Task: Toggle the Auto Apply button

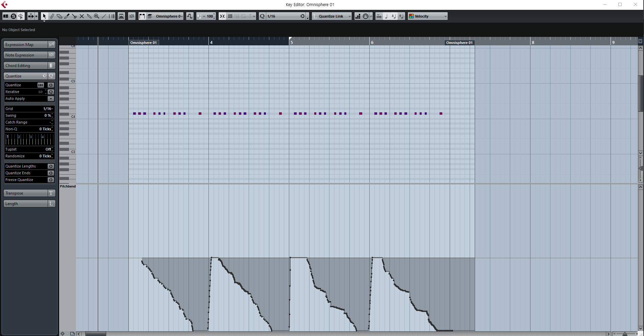Action: click(x=51, y=98)
